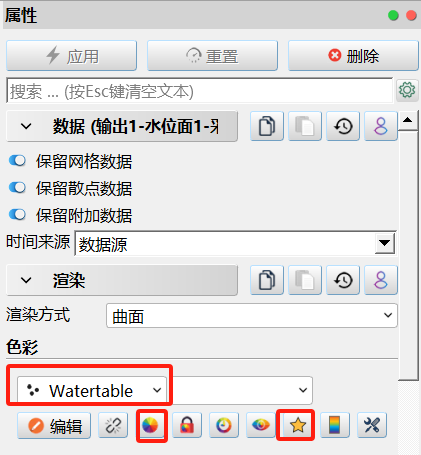421x455 pixels.
Task: Click the rainbow gradient color bar icon
Action: click(335, 426)
